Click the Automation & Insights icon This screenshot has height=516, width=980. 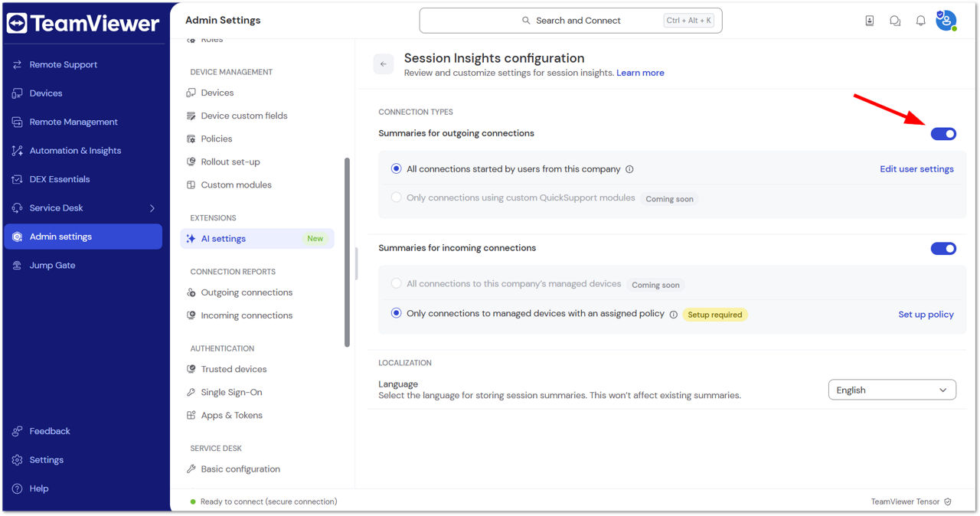click(17, 151)
